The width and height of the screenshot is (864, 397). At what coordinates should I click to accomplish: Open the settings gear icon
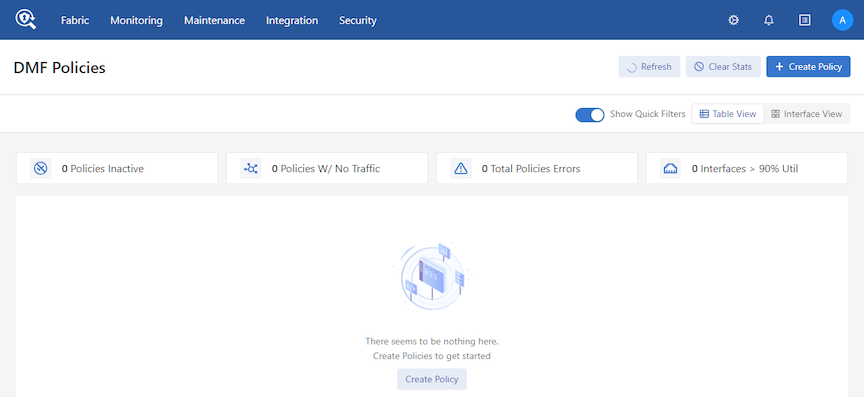(x=733, y=20)
